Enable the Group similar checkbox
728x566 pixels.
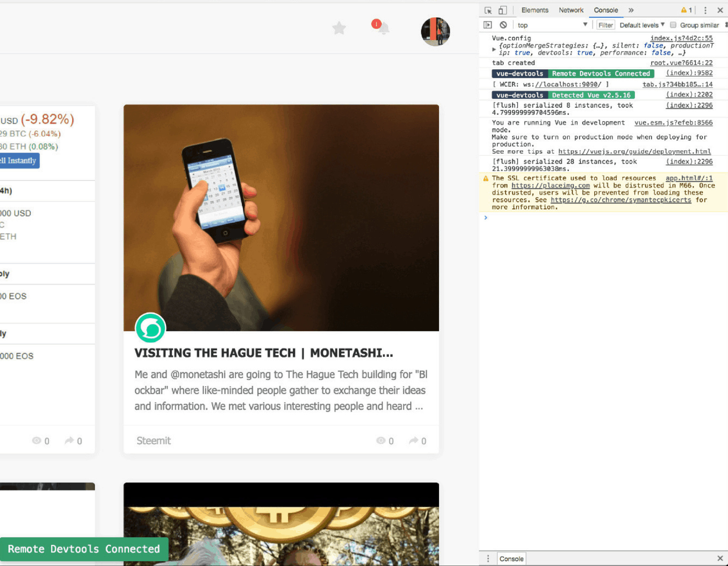[673, 25]
